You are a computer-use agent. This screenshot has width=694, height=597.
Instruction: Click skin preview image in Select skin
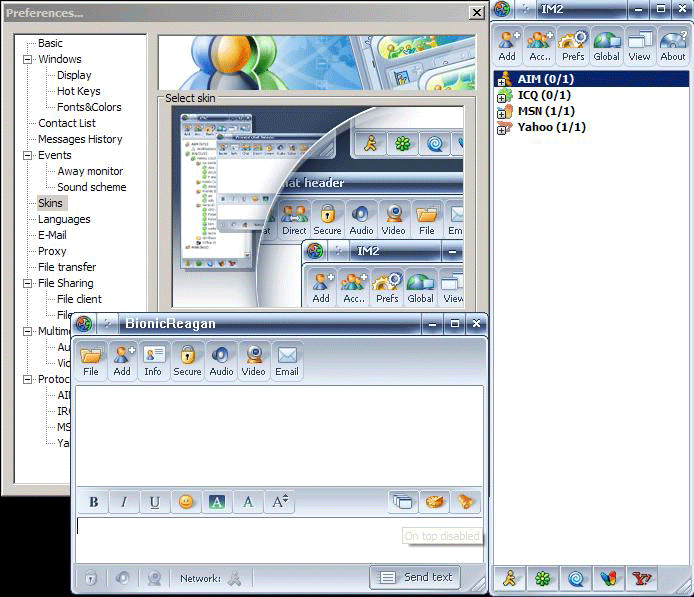click(x=317, y=206)
